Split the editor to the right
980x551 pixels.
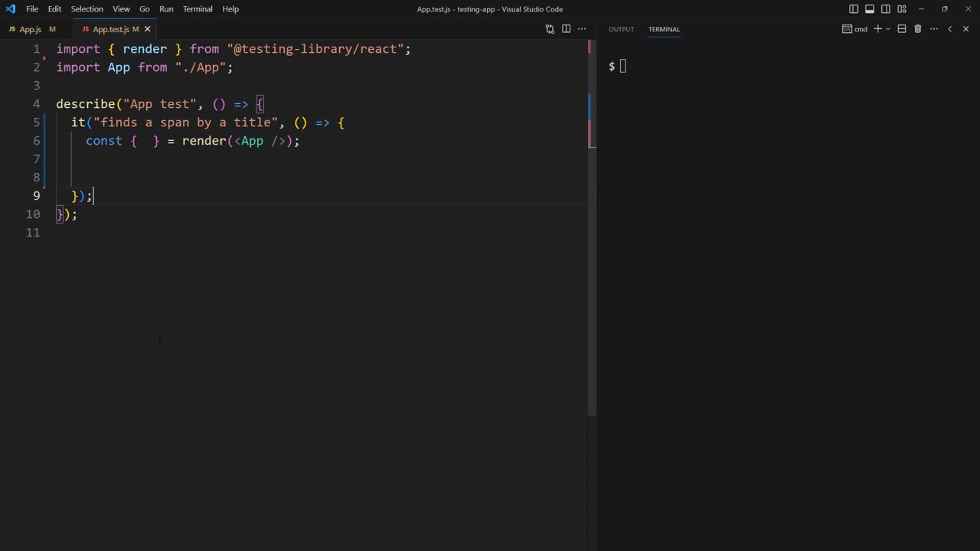click(x=566, y=29)
